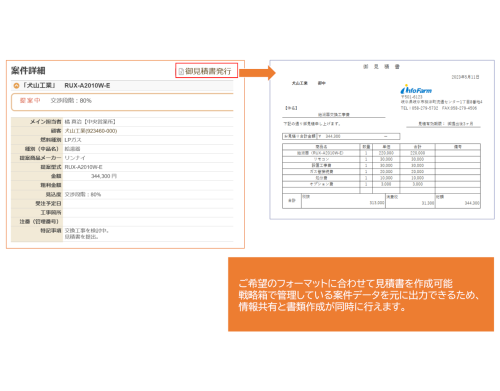Click the 犬山工業 御中 addressee on estimate

click(x=309, y=83)
